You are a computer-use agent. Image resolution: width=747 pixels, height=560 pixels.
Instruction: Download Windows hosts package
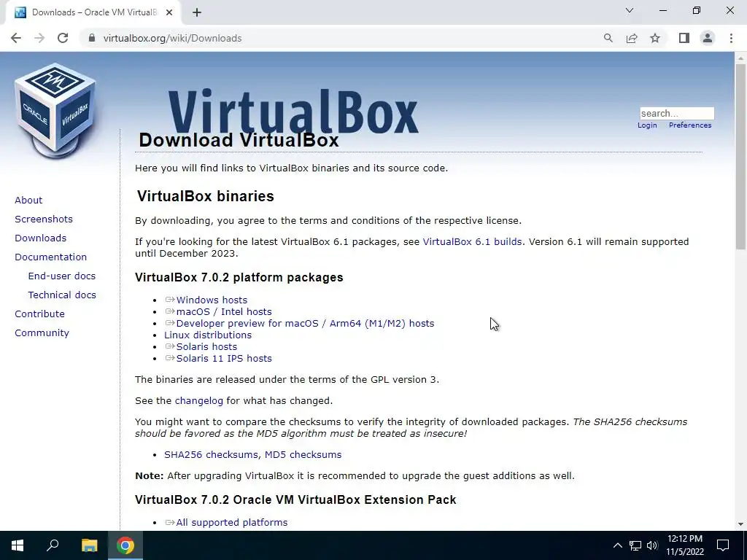point(212,300)
